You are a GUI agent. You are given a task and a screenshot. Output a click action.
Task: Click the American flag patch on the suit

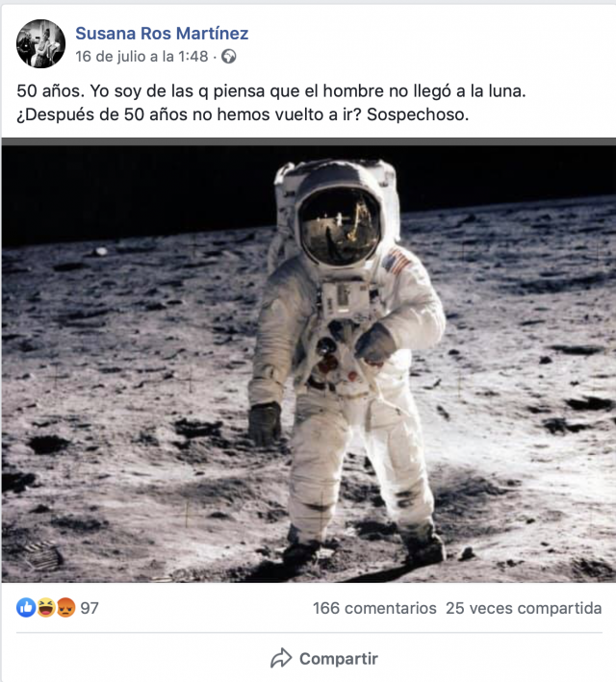397,261
